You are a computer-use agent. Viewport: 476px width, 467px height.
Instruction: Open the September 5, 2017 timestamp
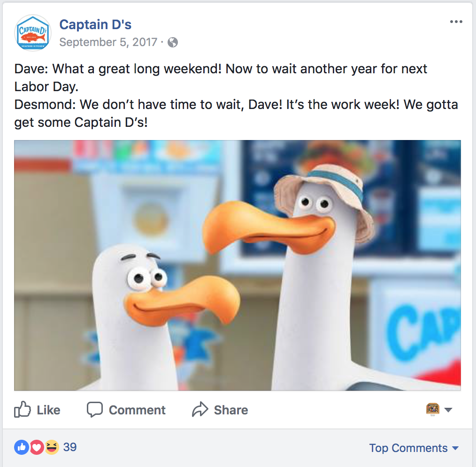click(108, 42)
